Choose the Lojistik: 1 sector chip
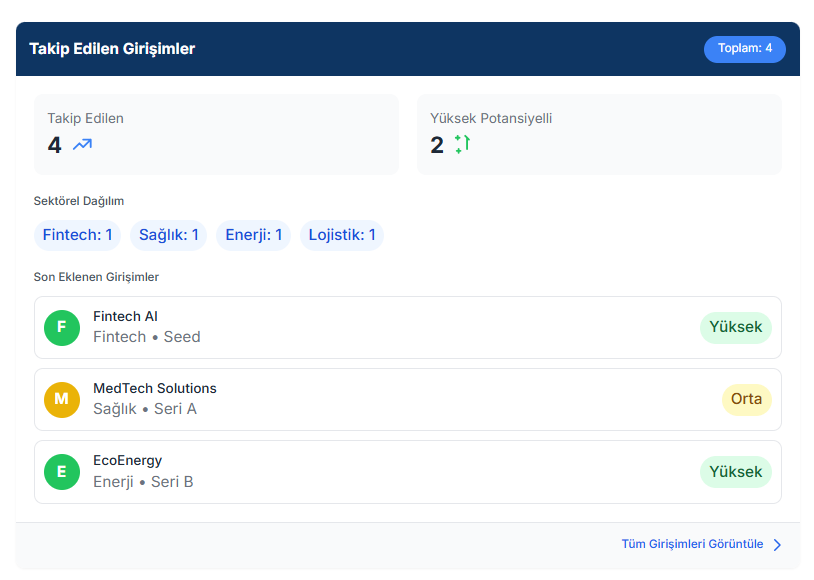 (x=342, y=236)
